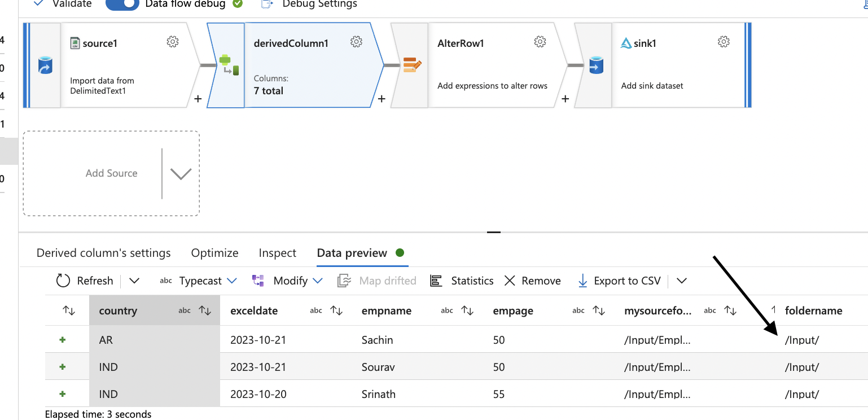868x420 pixels.
Task: Switch to the Inspect tab
Action: pos(277,253)
